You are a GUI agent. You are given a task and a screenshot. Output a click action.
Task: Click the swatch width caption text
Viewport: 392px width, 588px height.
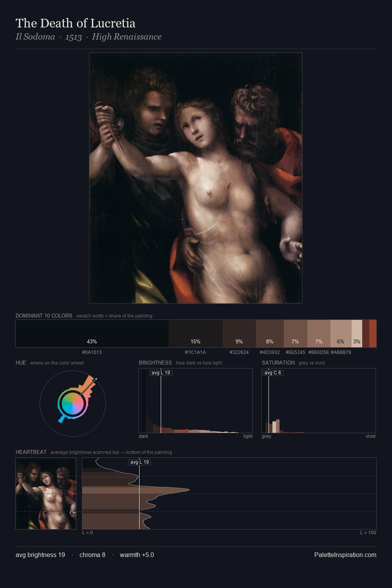114,316
